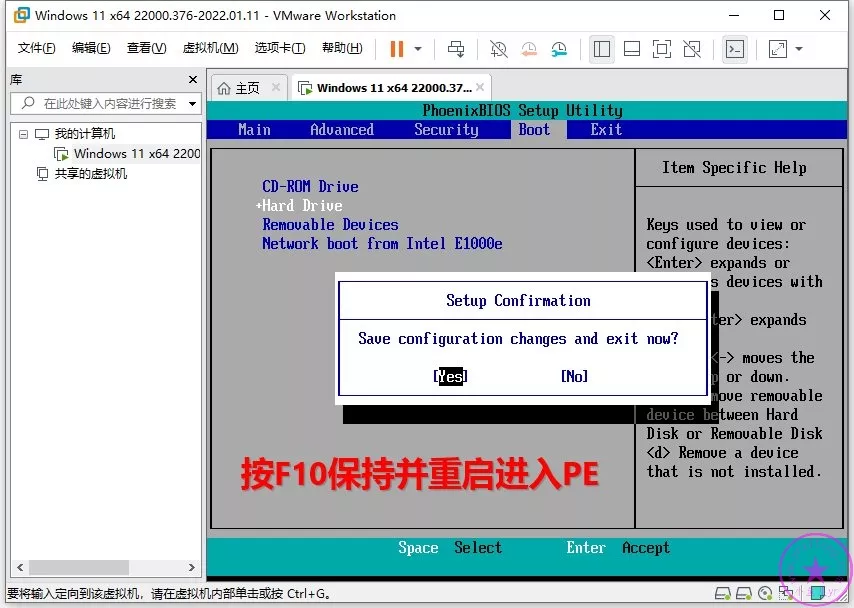Open the 虚拟机(M) menu

pyautogui.click(x=210, y=48)
